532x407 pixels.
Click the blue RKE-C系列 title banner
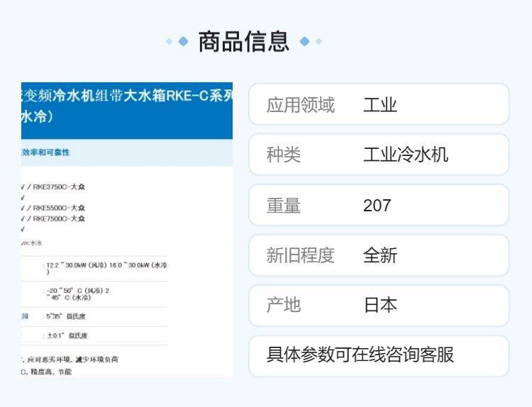coord(127,111)
